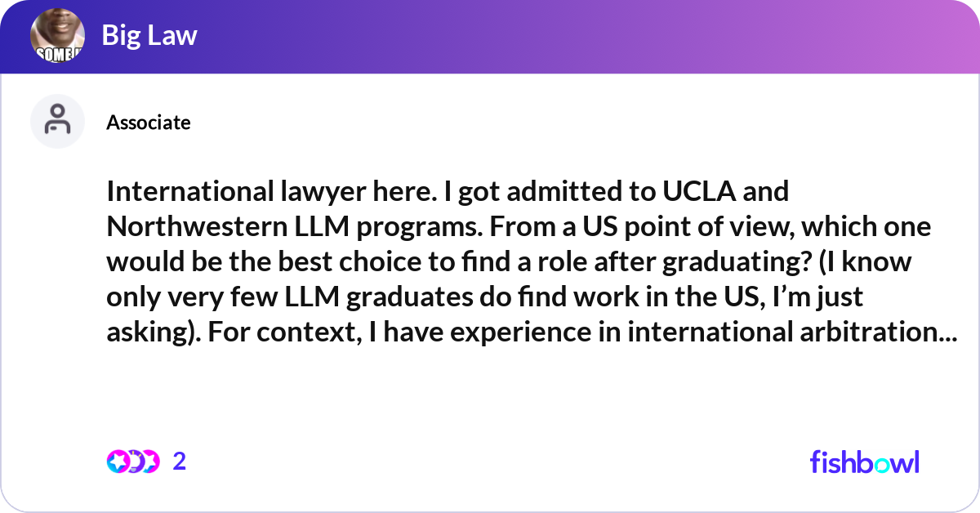Viewport: 980px width, 513px height.
Task: Tap the rightmost star reaction badge
Action: (151, 462)
